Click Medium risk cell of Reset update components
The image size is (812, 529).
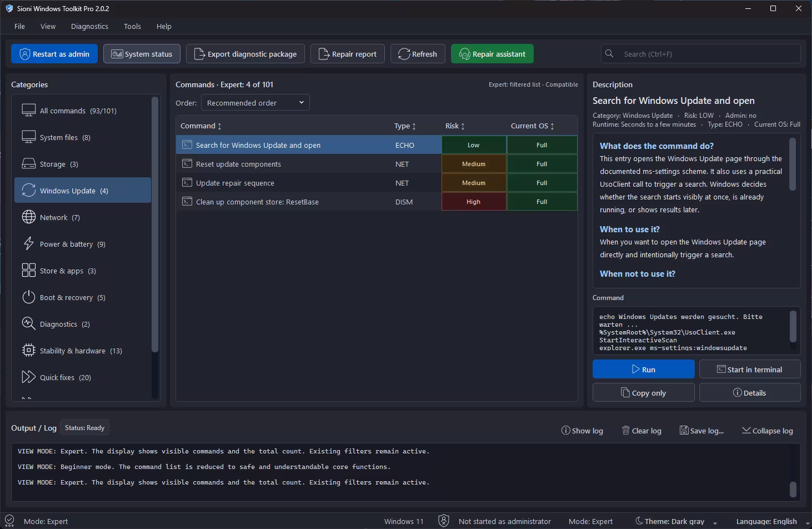[474, 164]
